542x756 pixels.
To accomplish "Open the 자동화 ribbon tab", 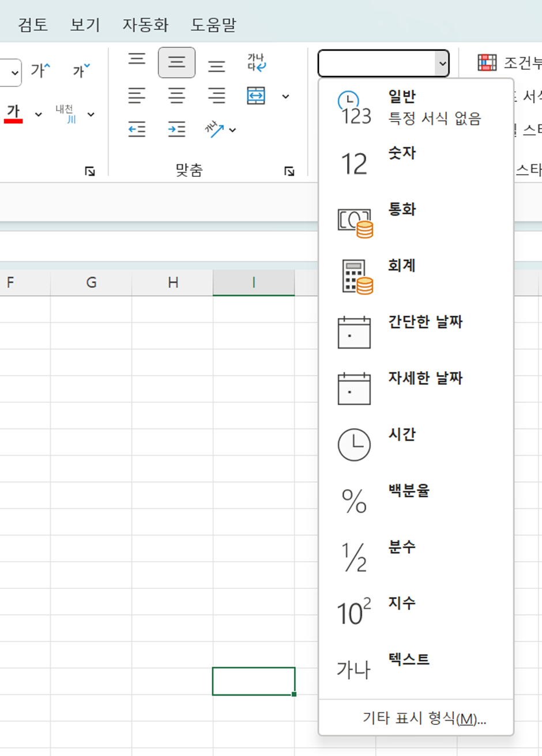I will coord(145,25).
